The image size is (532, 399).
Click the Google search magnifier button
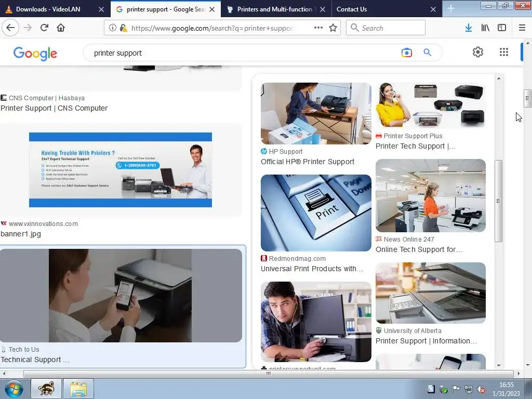click(427, 52)
